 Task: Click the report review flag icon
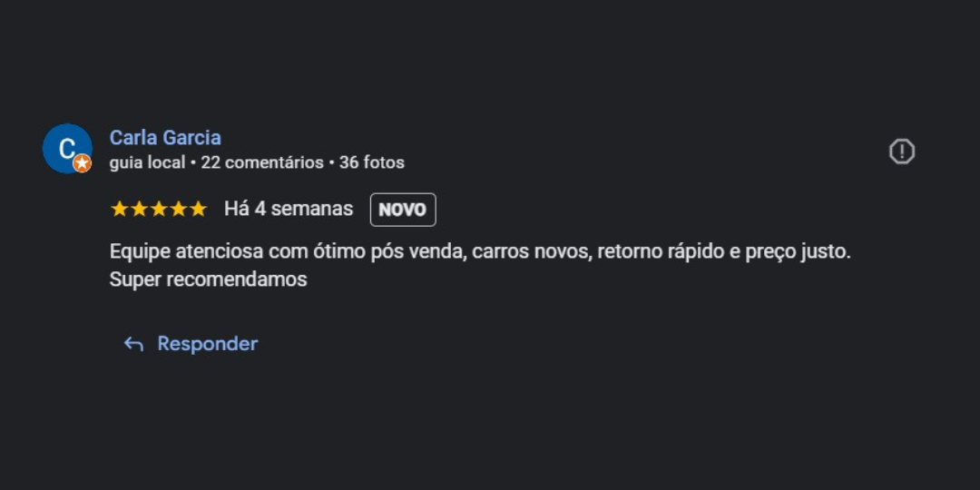901,152
